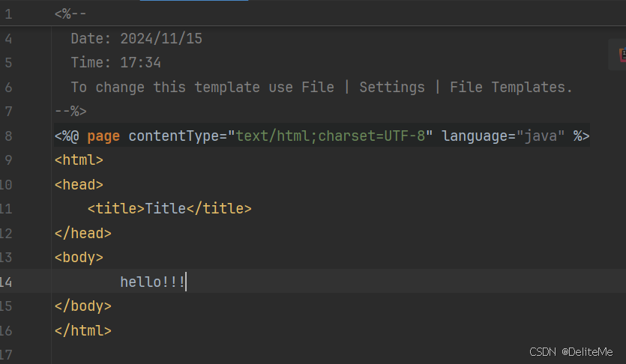Click the Date: 2024/11/15 comment line
Screen dimensions: 626x364
(x=136, y=39)
